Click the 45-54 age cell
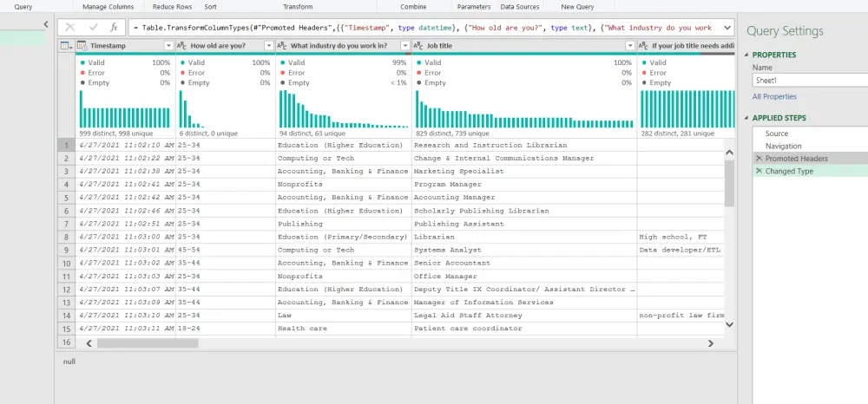Image resolution: width=868 pixels, height=404 pixels. point(226,250)
